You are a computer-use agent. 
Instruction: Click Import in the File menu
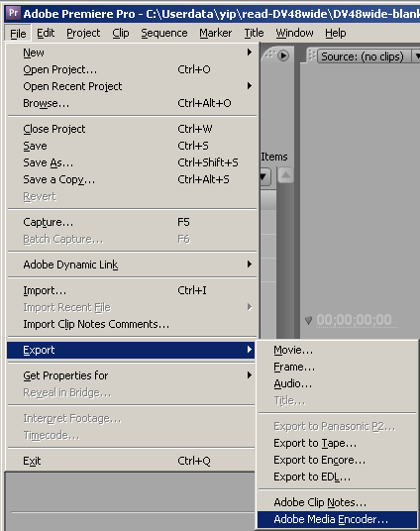(x=132, y=290)
